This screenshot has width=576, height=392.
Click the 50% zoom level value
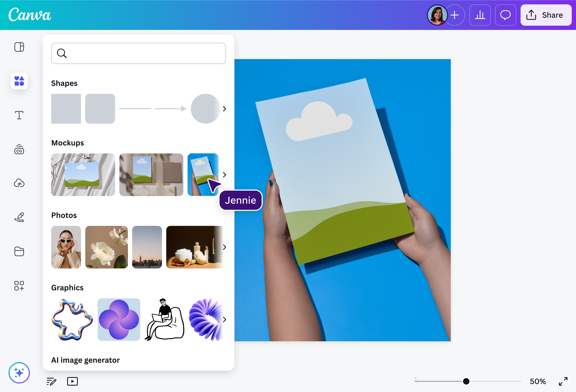coord(538,381)
